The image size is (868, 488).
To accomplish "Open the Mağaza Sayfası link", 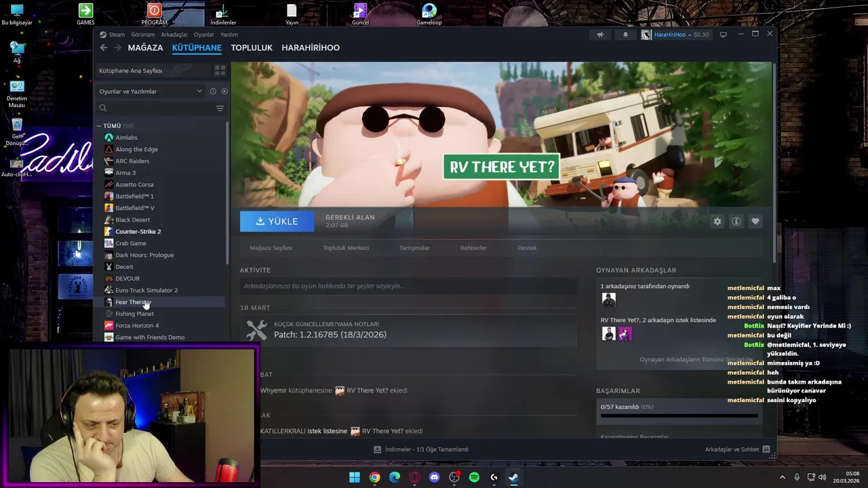I will (x=271, y=248).
